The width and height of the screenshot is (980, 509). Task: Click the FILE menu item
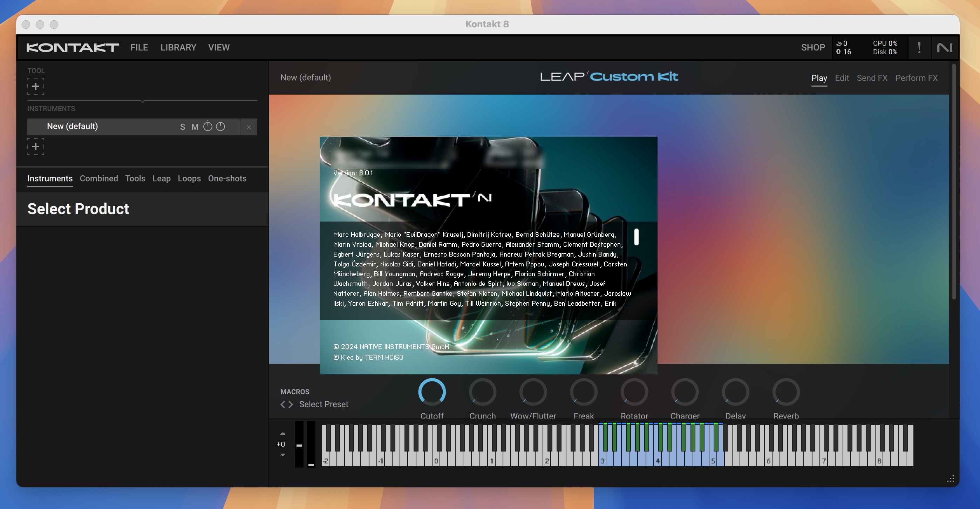click(x=139, y=47)
